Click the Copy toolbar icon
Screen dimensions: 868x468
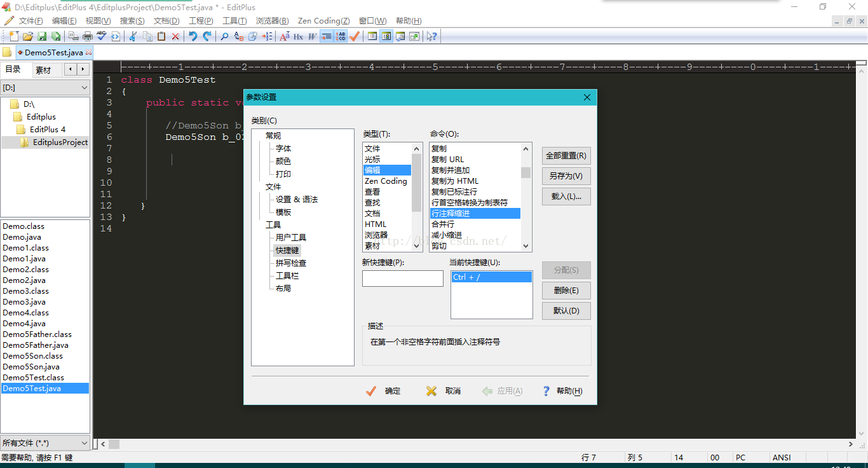(147, 36)
